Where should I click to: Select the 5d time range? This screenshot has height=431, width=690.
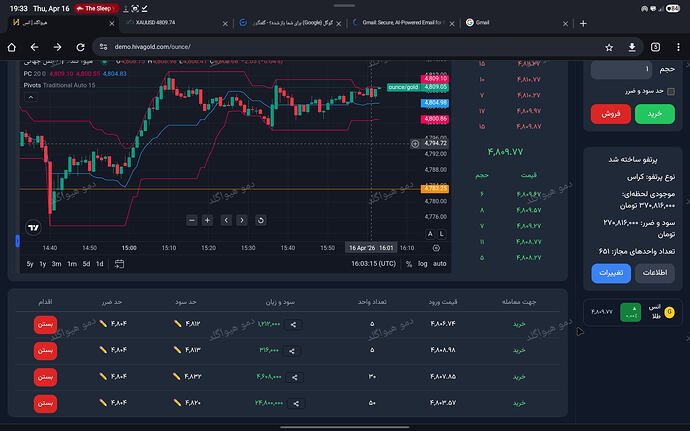(86, 264)
